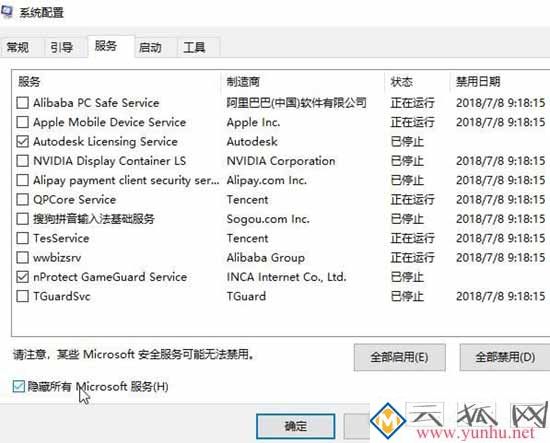Screen dimensions: 550x443
Task: Click the 全部启用(E) button
Action: tap(400, 357)
